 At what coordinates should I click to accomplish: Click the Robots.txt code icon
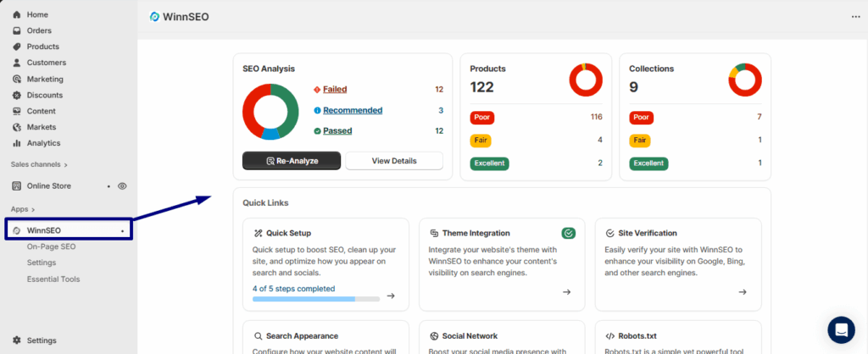tap(610, 335)
